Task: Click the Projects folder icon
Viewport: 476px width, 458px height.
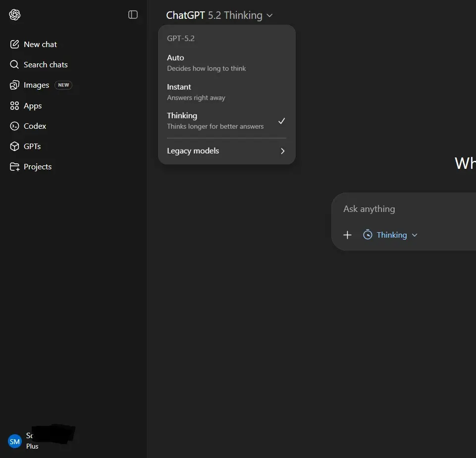Action: click(x=14, y=167)
